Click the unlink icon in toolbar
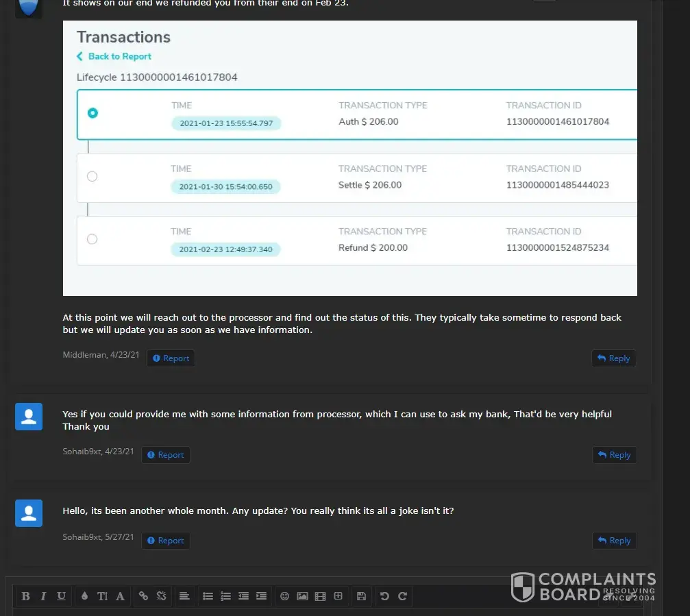The height and width of the screenshot is (616, 690). click(x=161, y=596)
